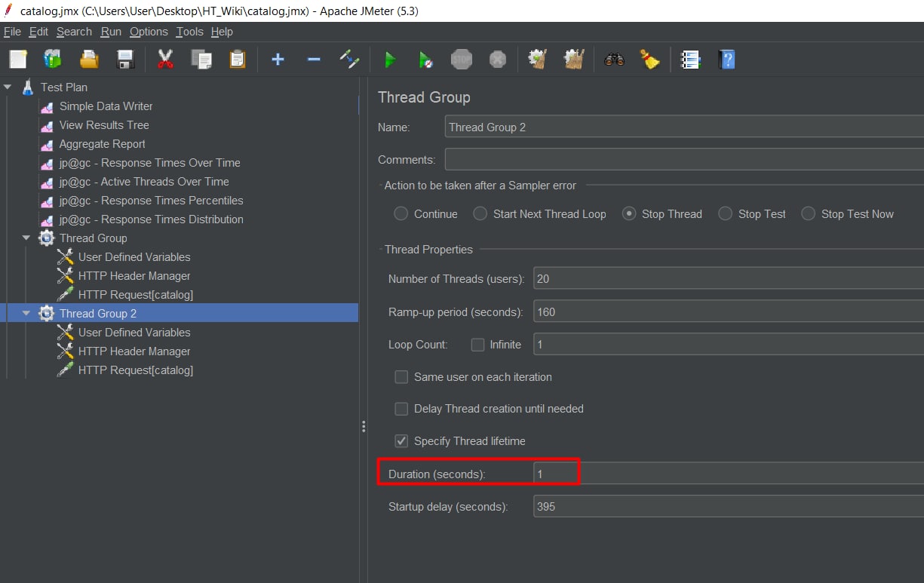Select jp@gc - Response Times Over Time
The height and width of the screenshot is (583, 924).
tap(150, 163)
